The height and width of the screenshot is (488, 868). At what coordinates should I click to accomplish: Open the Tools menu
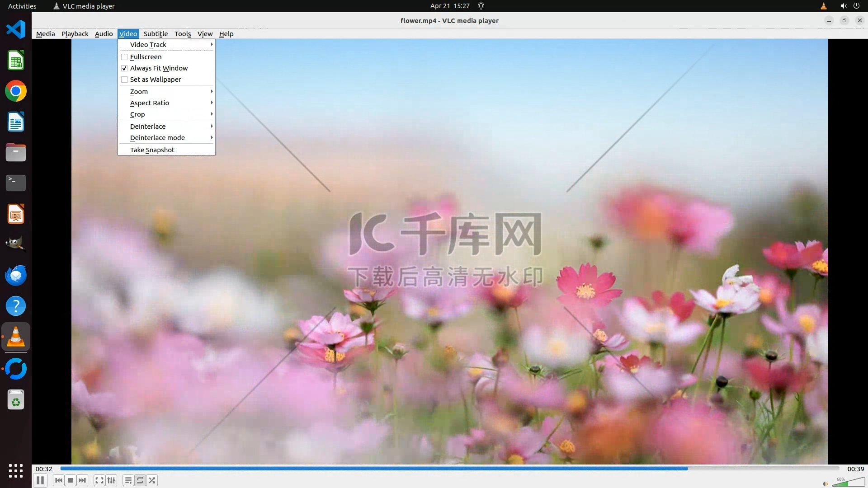pyautogui.click(x=183, y=34)
